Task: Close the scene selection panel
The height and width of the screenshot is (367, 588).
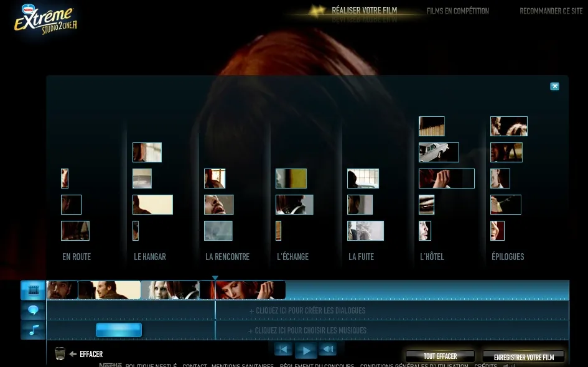Action: pyautogui.click(x=554, y=86)
